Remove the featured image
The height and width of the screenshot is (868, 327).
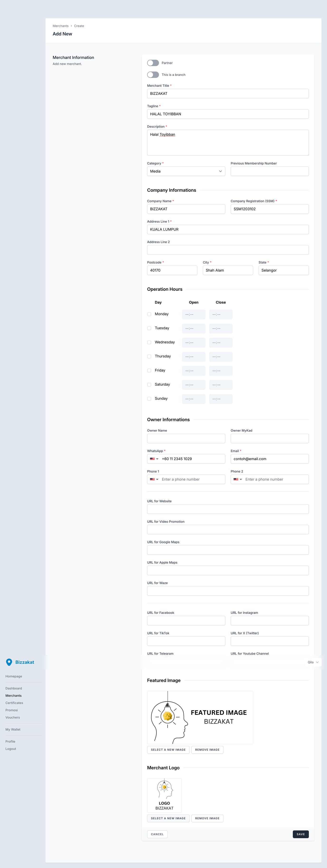pyautogui.click(x=207, y=749)
